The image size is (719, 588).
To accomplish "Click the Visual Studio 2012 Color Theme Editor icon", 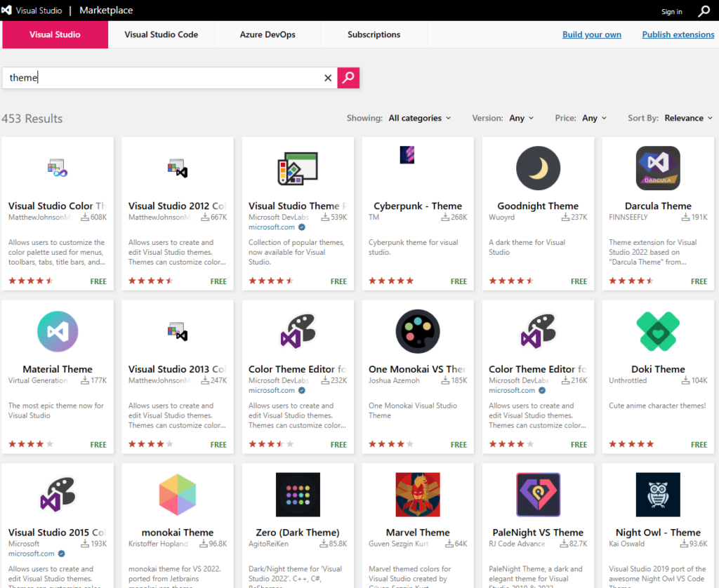I will tap(178, 168).
